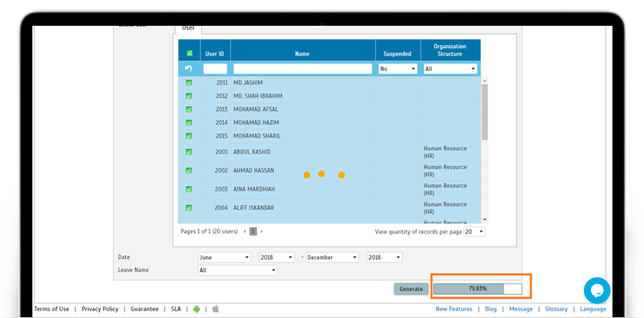The height and width of the screenshot is (318, 644).
Task: Uncheck the checkbox for ALIFF ISKANDAR
Action: [189, 208]
